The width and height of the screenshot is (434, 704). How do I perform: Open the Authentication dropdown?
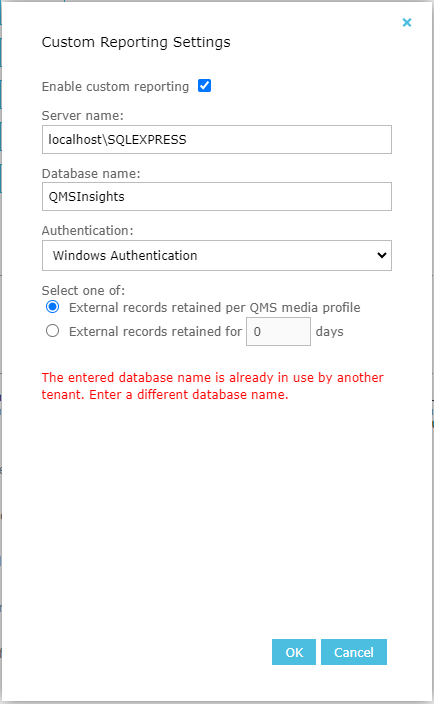[x=217, y=255]
